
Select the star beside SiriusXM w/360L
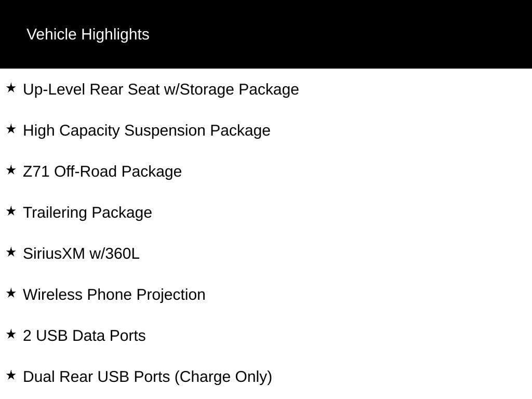(x=11, y=252)
